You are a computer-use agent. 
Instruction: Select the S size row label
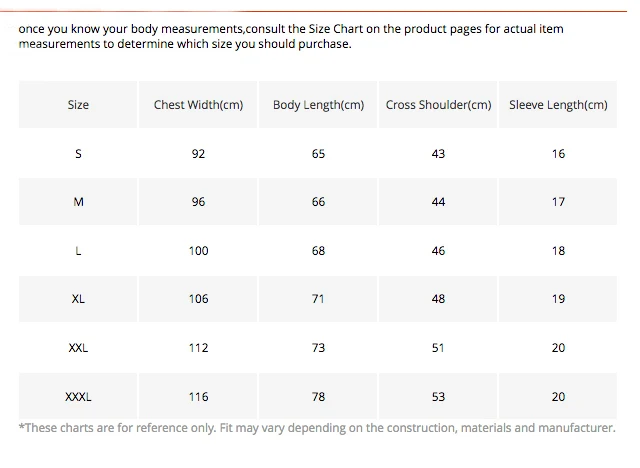(x=78, y=154)
